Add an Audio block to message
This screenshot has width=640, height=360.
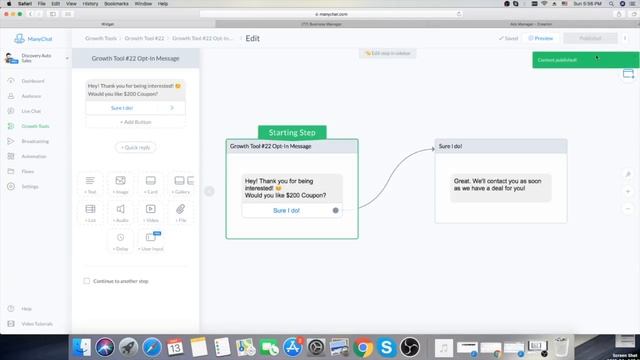(x=120, y=213)
